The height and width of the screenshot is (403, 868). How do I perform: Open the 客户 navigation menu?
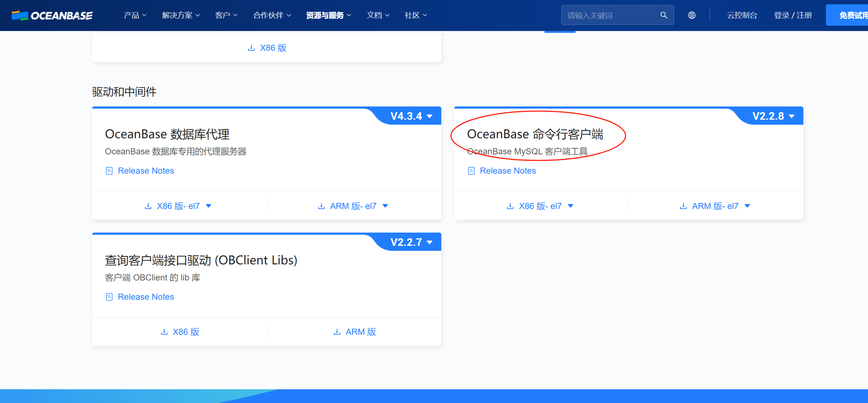click(226, 15)
